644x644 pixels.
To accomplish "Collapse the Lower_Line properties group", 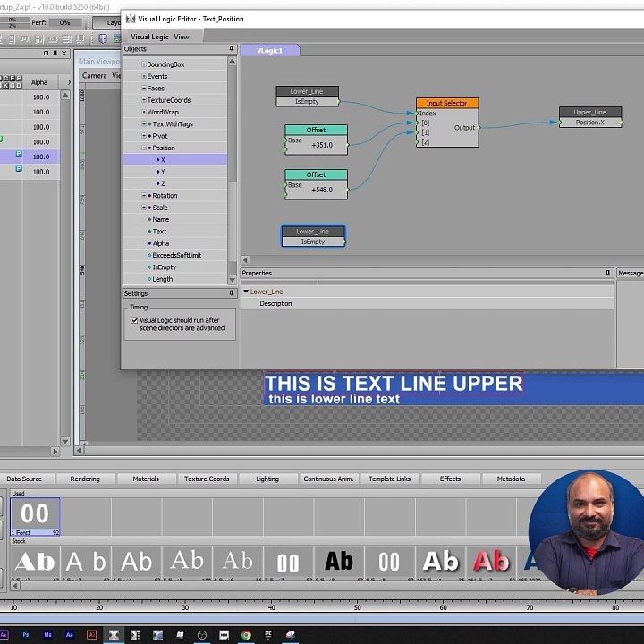I will tap(246, 292).
